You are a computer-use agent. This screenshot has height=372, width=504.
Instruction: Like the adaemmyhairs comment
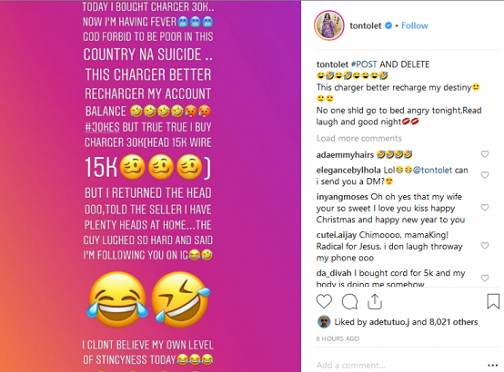485,154
